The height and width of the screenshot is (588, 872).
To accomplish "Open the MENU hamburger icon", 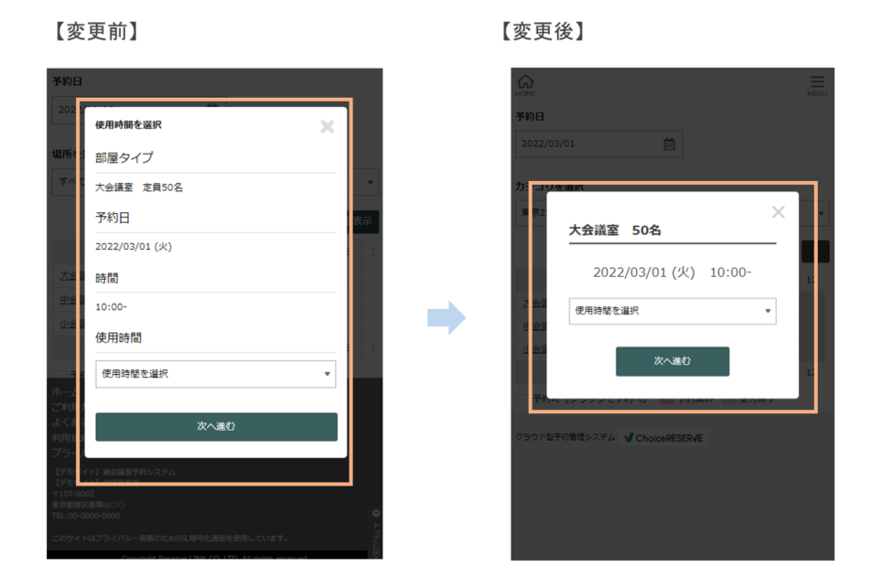I will coord(817,80).
